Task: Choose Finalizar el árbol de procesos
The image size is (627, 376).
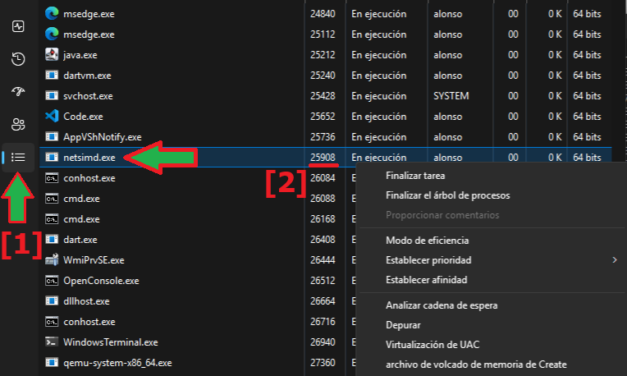Action: (x=447, y=196)
